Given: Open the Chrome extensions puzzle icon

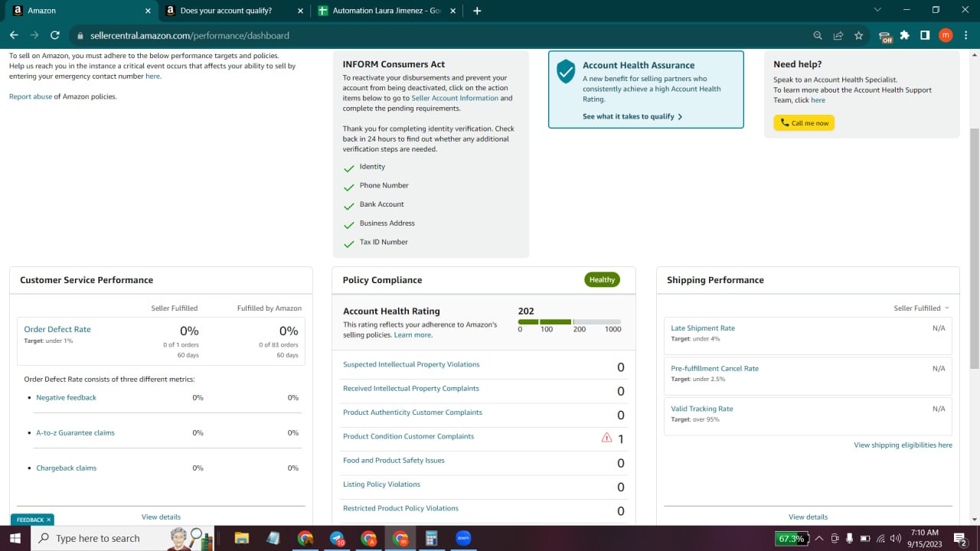Looking at the screenshot, I should tap(905, 35).
